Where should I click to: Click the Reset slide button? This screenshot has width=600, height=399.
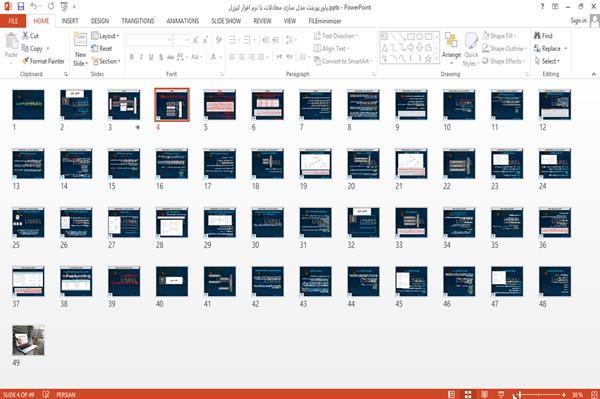102,49
